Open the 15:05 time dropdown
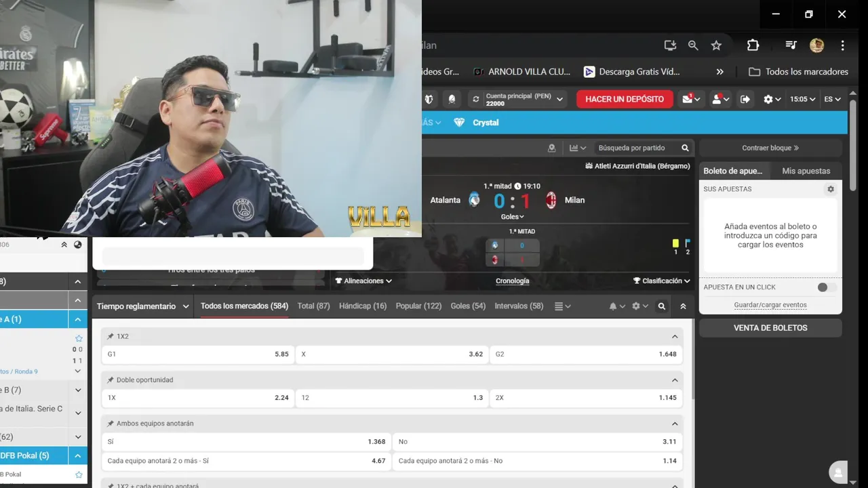Image resolution: width=868 pixels, height=488 pixels. point(803,99)
